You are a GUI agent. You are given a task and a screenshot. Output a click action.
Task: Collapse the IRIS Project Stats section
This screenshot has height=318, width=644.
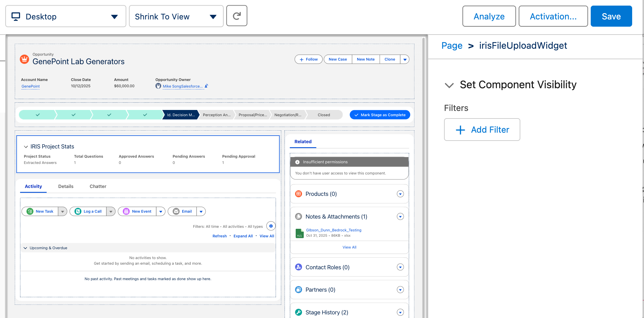26,147
